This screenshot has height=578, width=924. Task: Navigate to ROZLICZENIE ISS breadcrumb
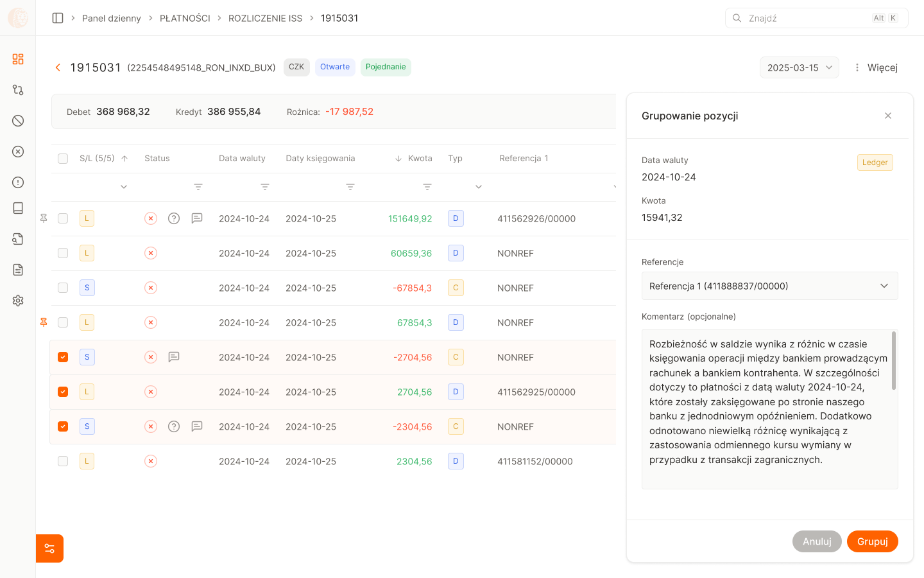pos(265,18)
